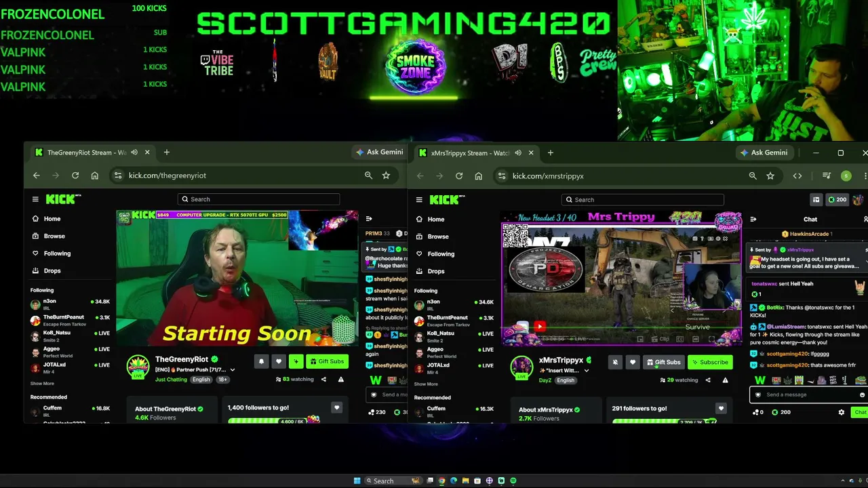Open the hamburger menu in xMrsTrippyx window
Screen dimensions: 868x488
419,200
